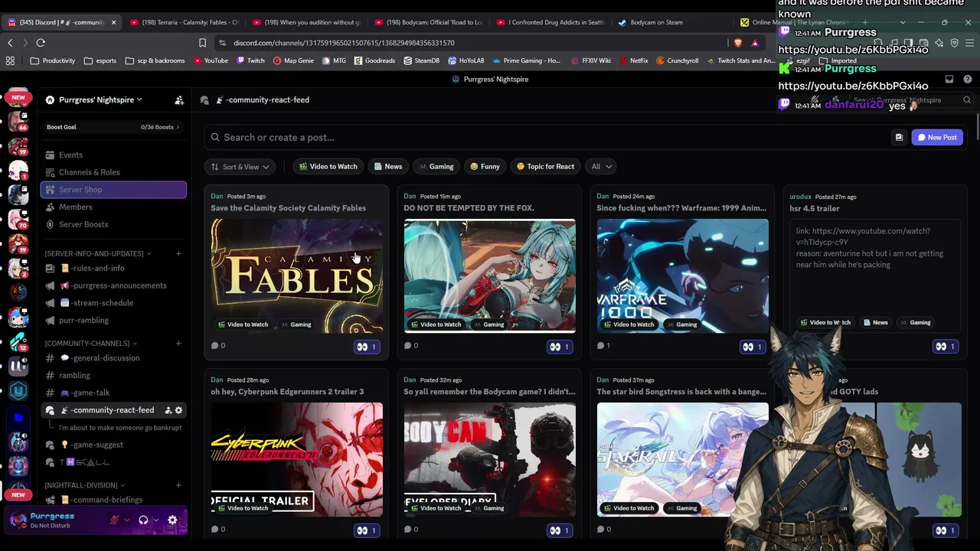
Task: Click the discord.com address bar URL
Action: pyautogui.click(x=344, y=43)
